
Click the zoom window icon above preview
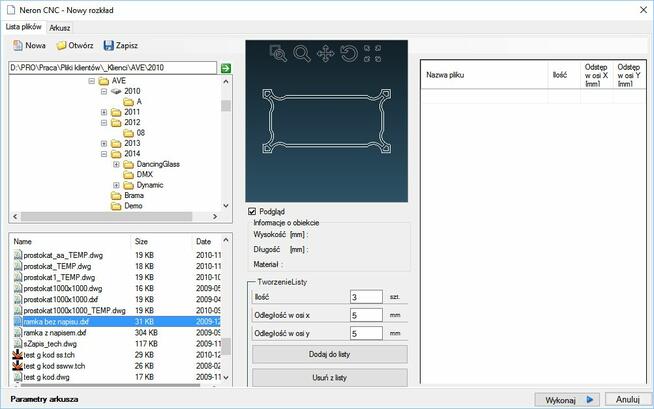tap(277, 54)
